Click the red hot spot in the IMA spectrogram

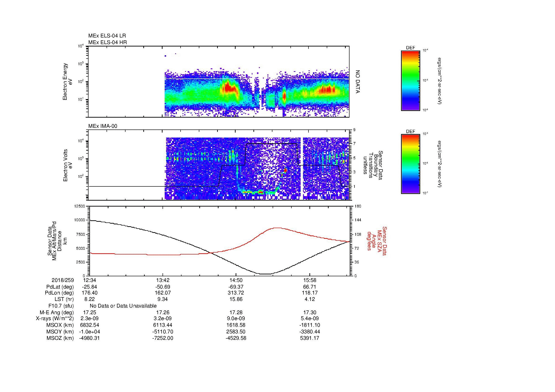[x=285, y=170]
